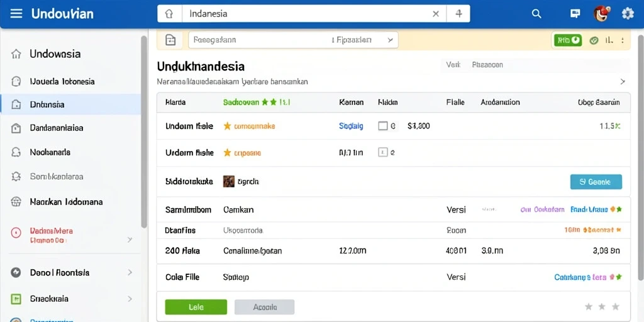Click the red clock icon in sidebar
This screenshot has width=644, height=322.
16,233
